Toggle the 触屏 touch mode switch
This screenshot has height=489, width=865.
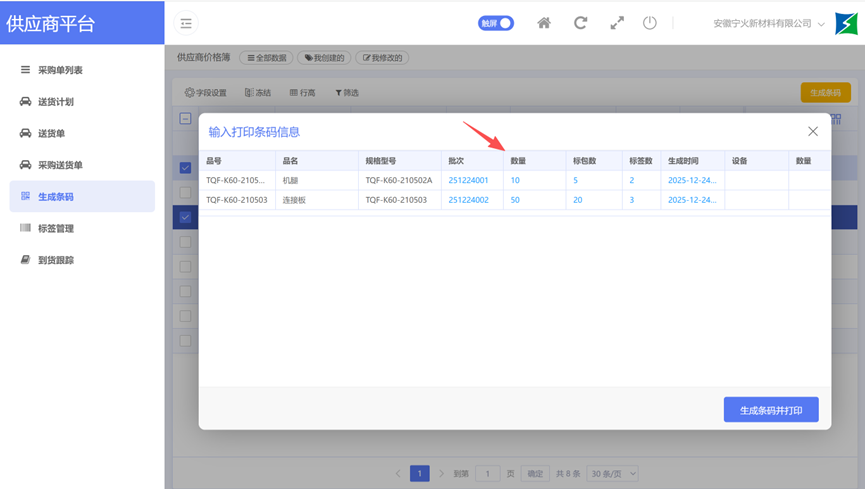496,23
